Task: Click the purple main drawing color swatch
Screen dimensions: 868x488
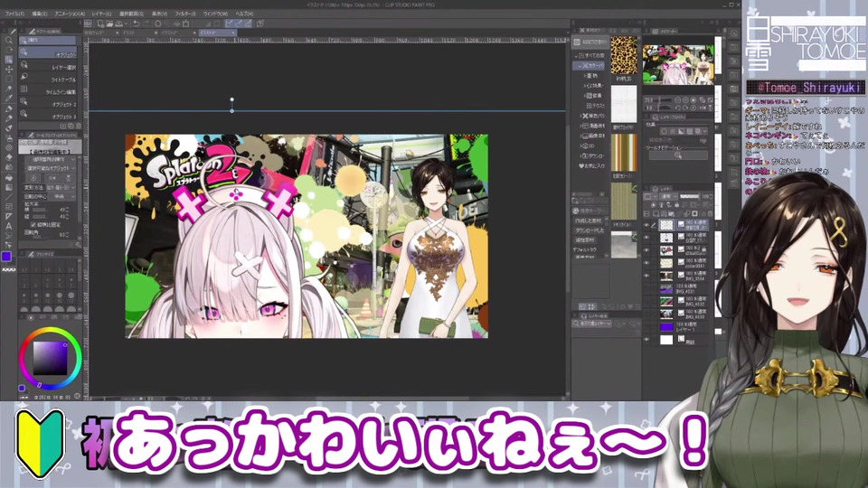Action: (x=6, y=256)
